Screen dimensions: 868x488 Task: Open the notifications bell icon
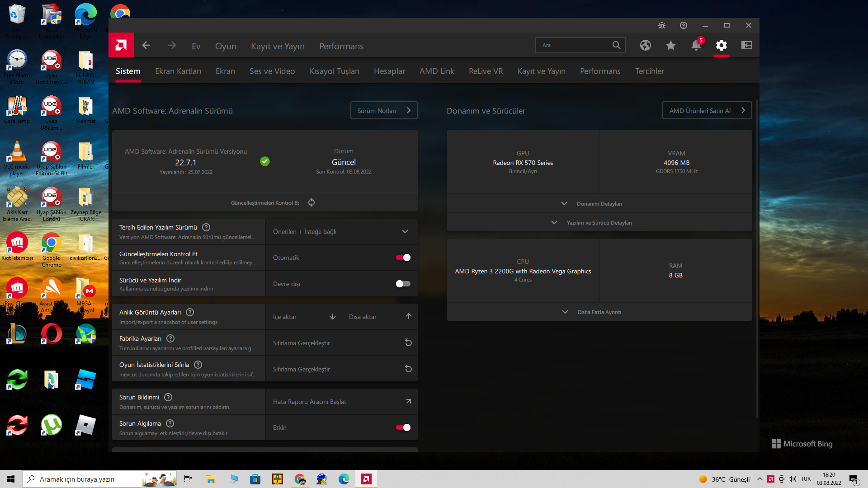pos(696,46)
